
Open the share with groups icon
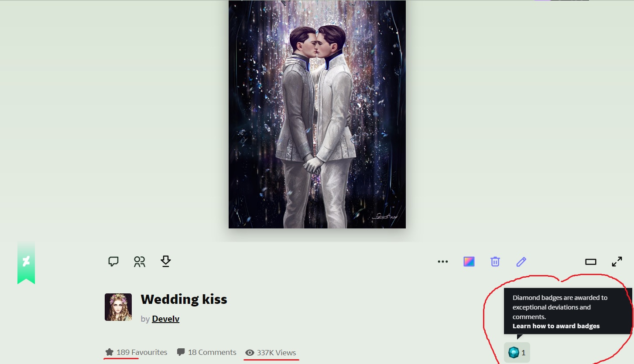click(x=140, y=262)
